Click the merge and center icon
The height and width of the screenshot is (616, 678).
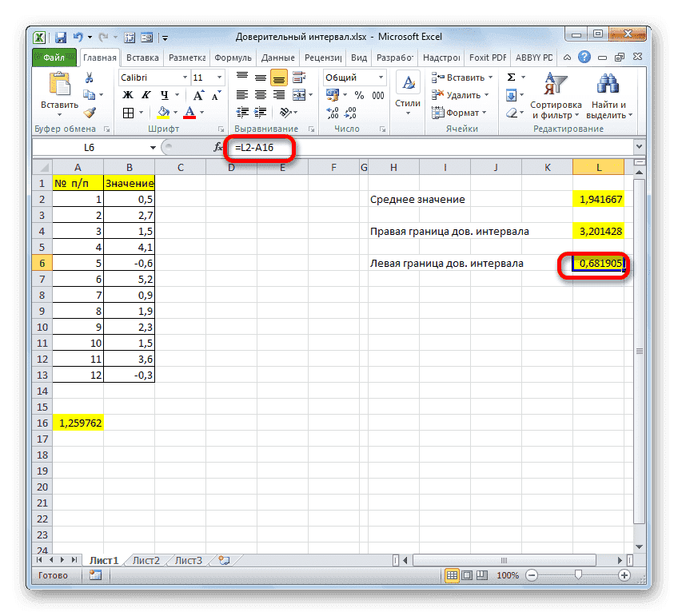(x=300, y=94)
